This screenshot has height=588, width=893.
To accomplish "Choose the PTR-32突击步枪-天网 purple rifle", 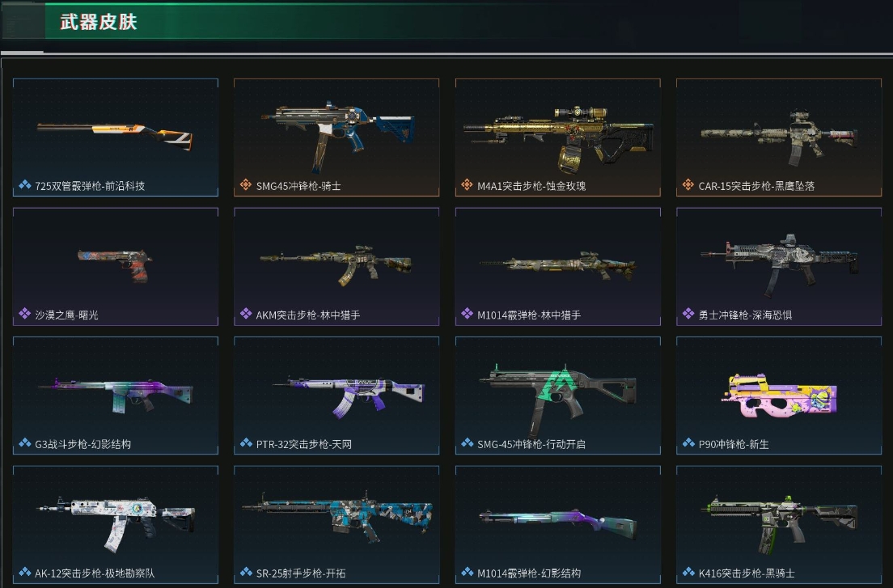I will point(336,396).
